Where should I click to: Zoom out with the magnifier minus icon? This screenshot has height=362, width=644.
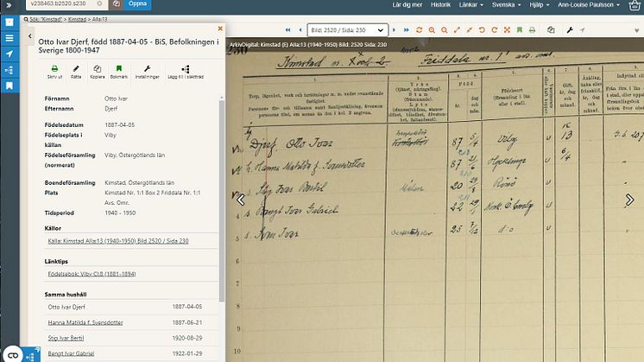coord(445,30)
